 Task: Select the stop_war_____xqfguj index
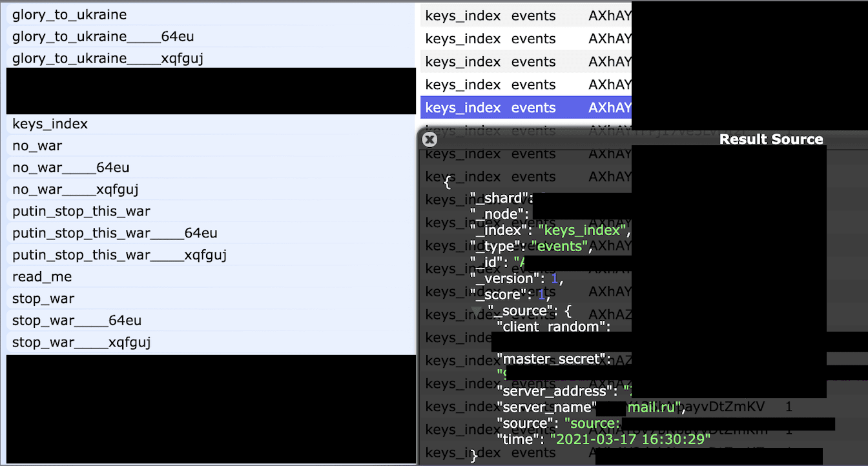pyautogui.click(x=211, y=342)
